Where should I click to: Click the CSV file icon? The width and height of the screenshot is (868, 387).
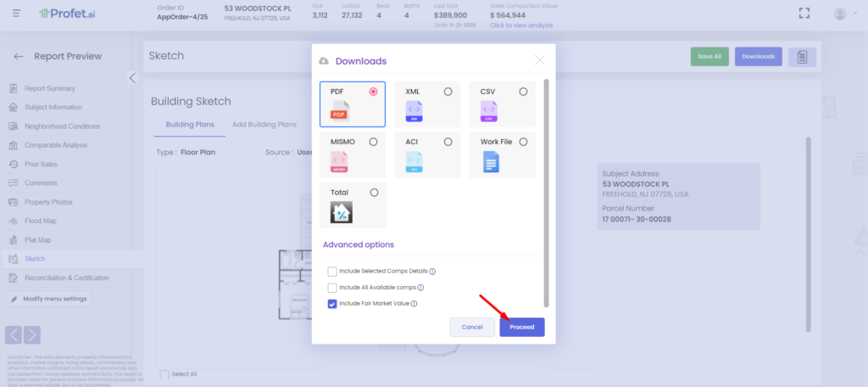point(489,110)
